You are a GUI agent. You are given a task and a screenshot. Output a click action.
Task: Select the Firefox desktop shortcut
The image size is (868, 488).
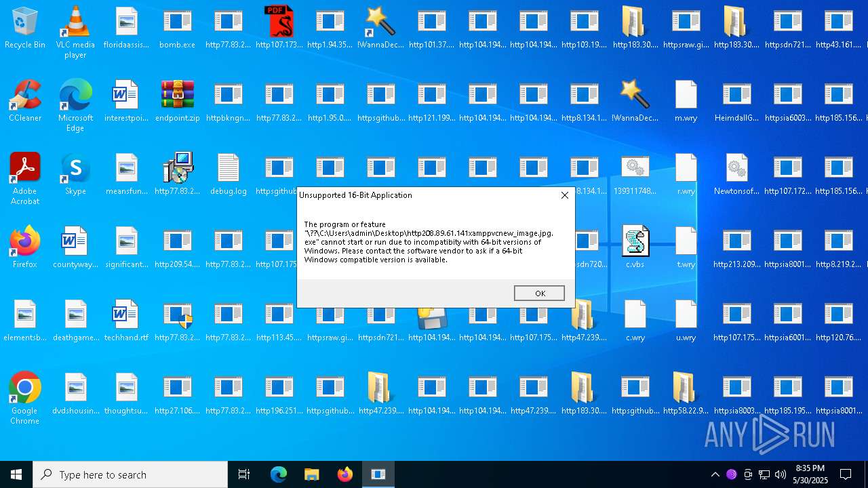tap(25, 247)
